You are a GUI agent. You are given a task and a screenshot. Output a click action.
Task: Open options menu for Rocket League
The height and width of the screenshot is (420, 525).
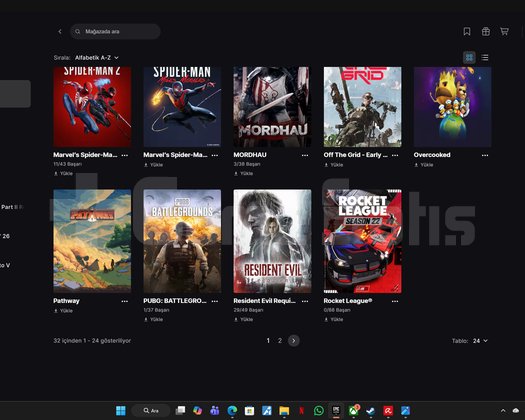tap(395, 301)
